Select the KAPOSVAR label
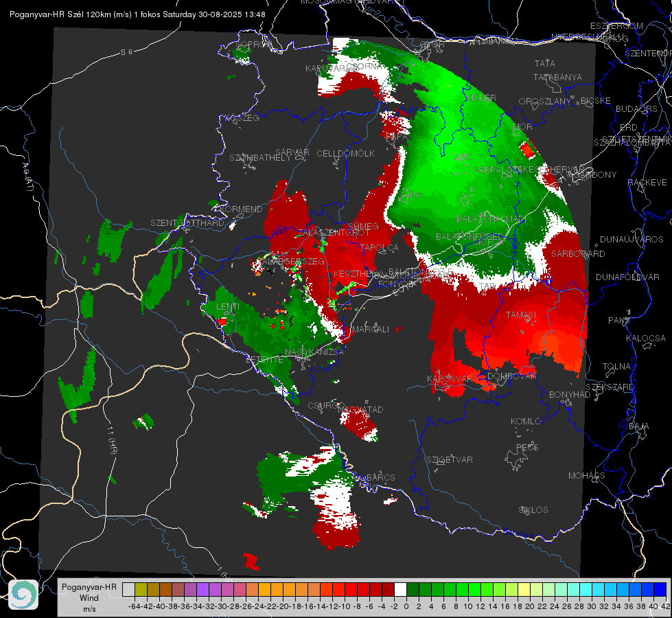 click(450, 378)
